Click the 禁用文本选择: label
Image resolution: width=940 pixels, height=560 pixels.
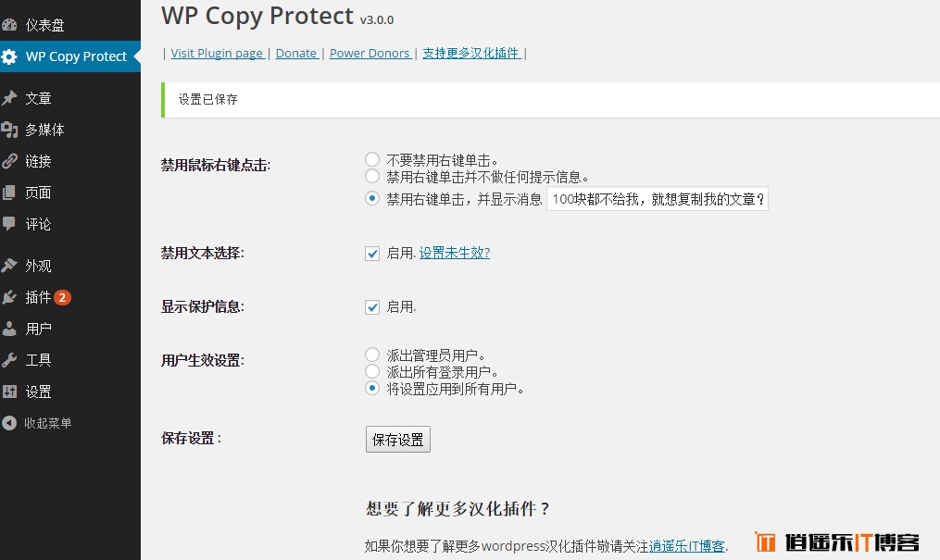tap(203, 254)
